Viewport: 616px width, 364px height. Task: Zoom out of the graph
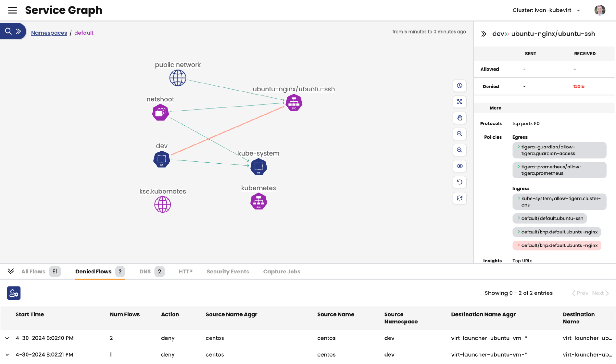459,150
